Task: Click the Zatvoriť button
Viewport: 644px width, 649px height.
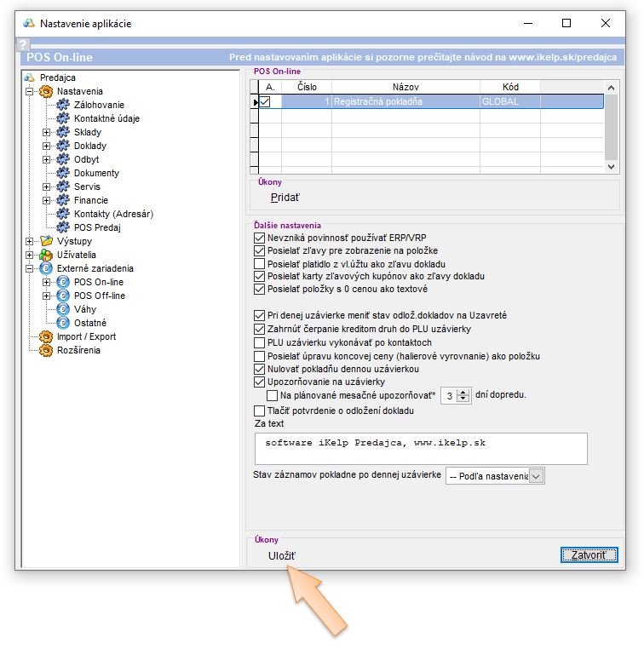Action: (x=588, y=555)
